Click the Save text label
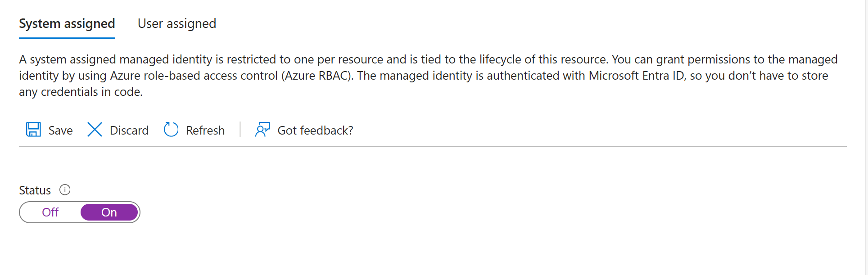Image resolution: width=868 pixels, height=275 pixels. pos(61,131)
